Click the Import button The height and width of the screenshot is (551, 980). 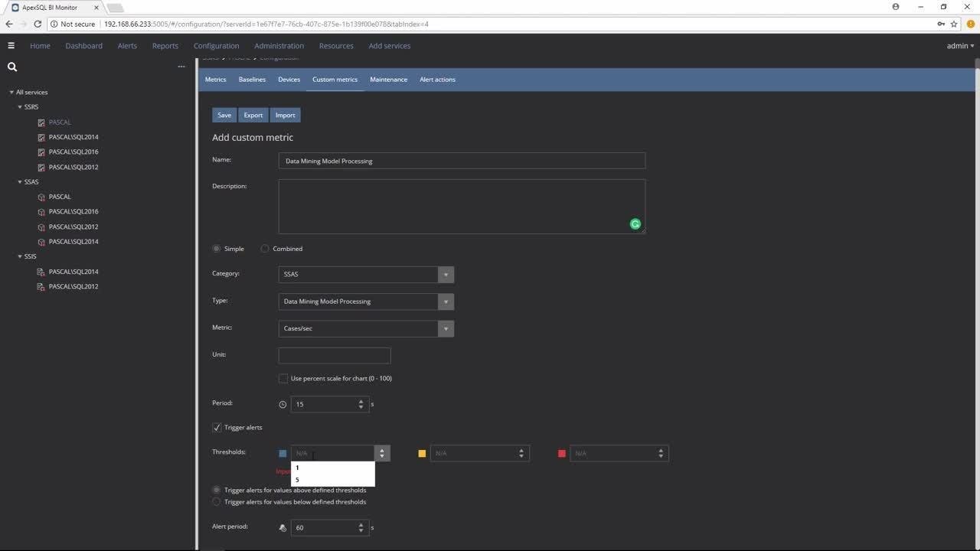[x=285, y=115]
